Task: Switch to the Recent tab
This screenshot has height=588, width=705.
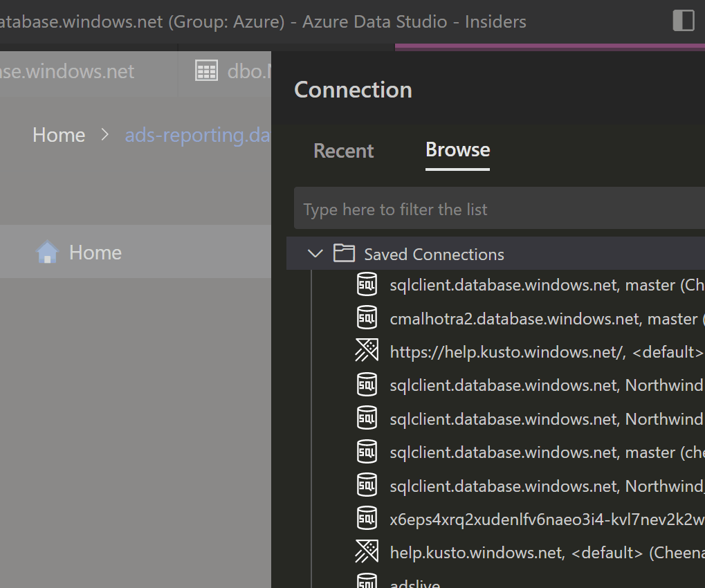Action: coord(343,150)
